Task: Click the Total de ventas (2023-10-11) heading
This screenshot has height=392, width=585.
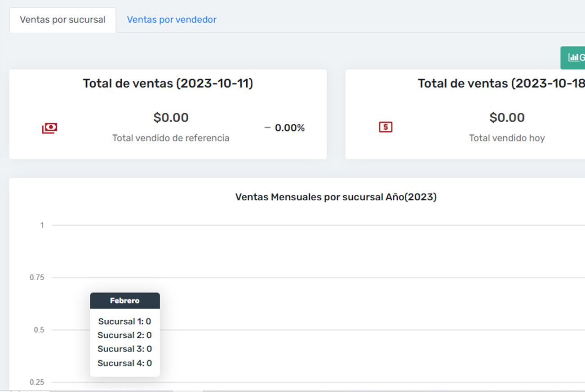Action: coord(168,84)
